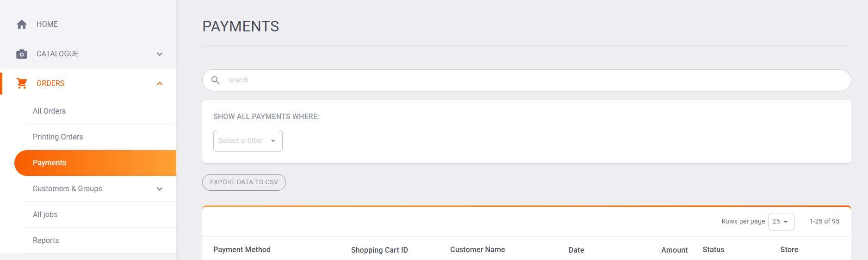The image size is (868, 260).
Task: Expand Customers & Groups submenu arrow
Action: click(160, 189)
